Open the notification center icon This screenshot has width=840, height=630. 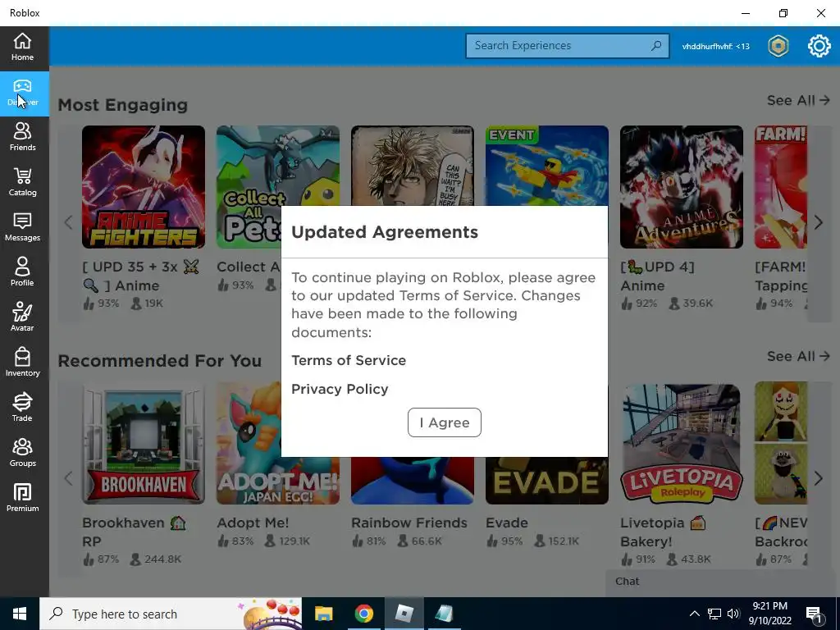815,614
